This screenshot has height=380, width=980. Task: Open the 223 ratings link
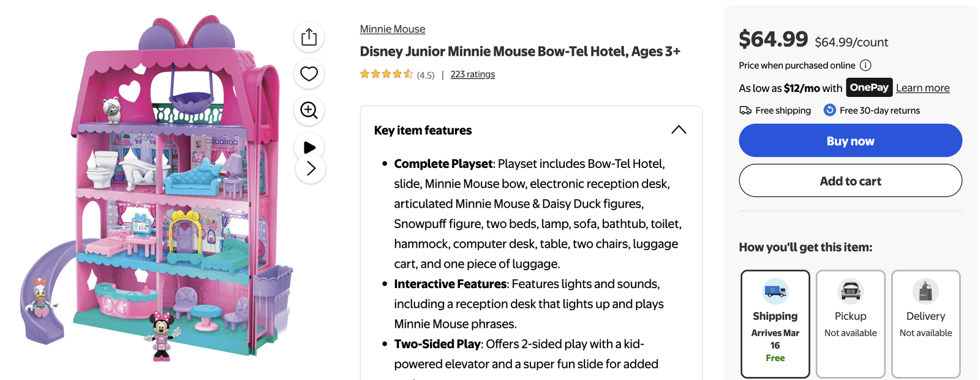tap(473, 74)
